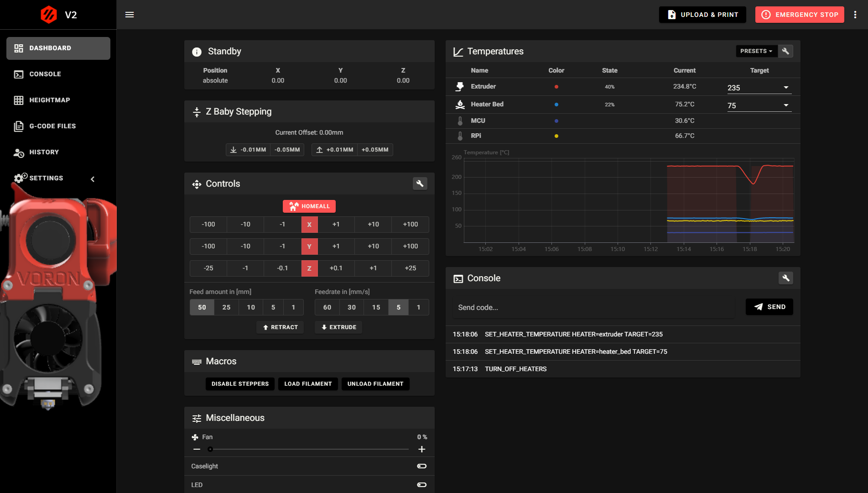This screenshot has width=868, height=493.
Task: Select feedrate 5 mm/s
Action: (x=398, y=307)
